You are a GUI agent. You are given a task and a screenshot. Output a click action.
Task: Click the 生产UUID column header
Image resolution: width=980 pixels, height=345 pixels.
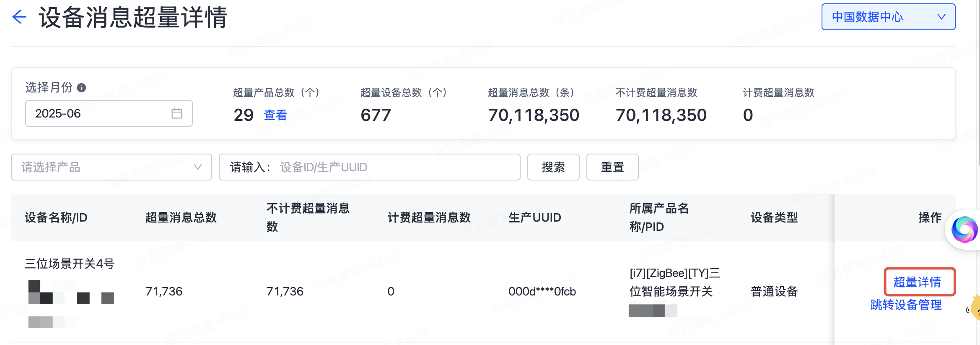pyautogui.click(x=535, y=217)
